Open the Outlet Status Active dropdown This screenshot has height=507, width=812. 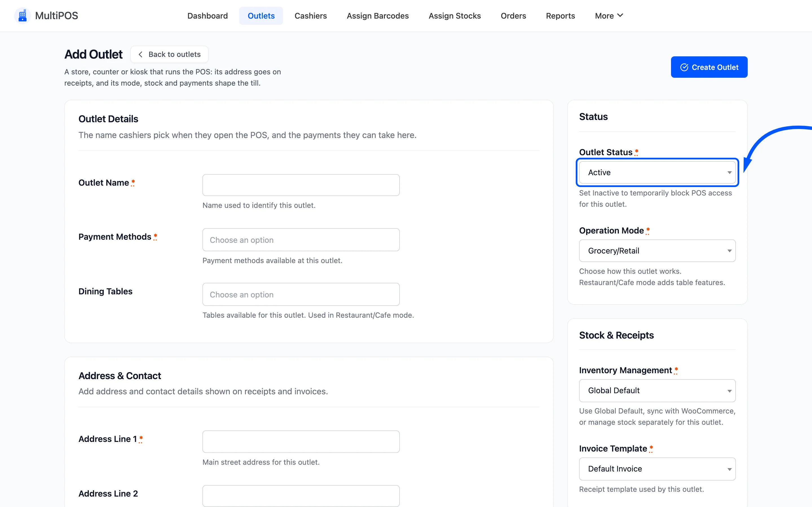point(657,172)
